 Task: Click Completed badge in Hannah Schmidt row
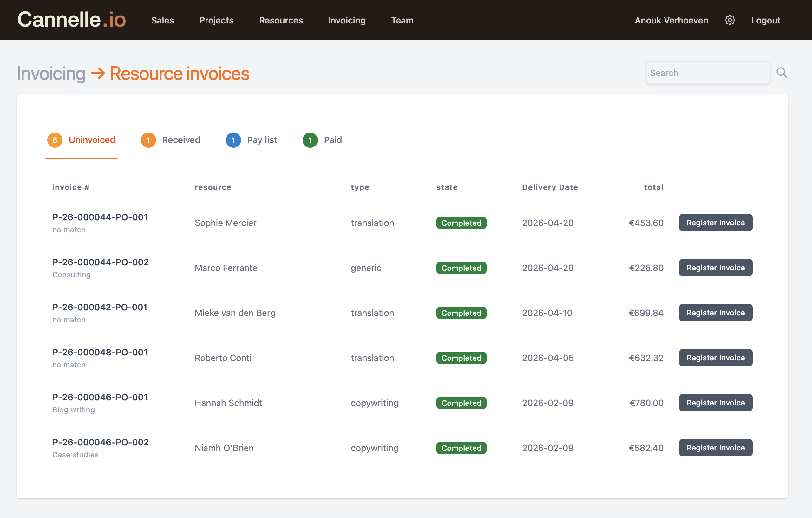(461, 403)
